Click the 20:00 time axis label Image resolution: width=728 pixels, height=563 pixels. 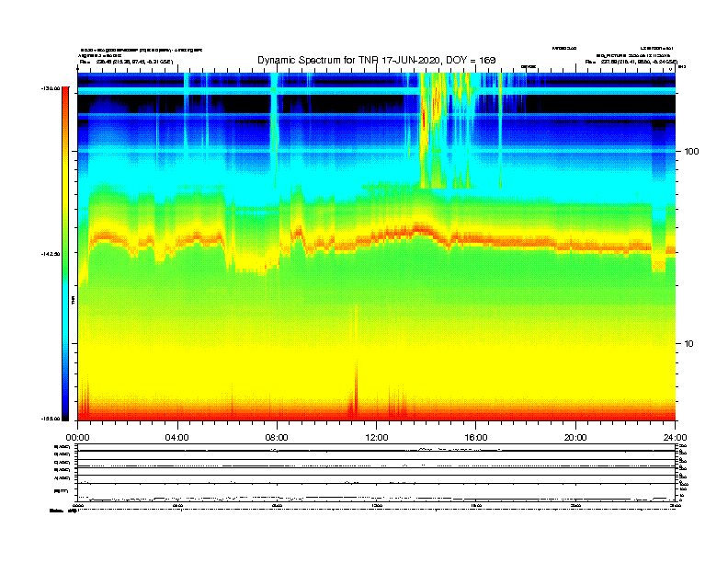[575, 438]
